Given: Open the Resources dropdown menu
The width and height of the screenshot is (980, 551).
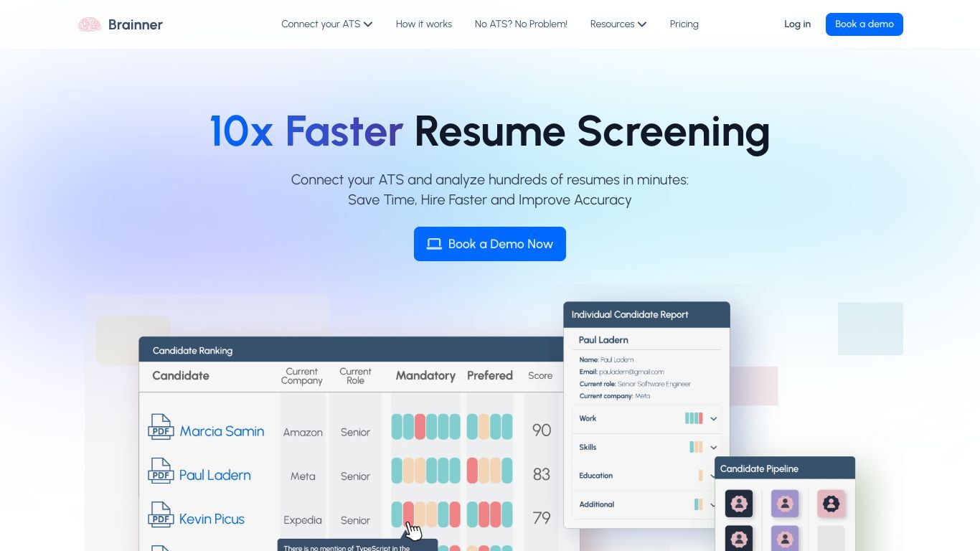Looking at the screenshot, I should click(618, 24).
